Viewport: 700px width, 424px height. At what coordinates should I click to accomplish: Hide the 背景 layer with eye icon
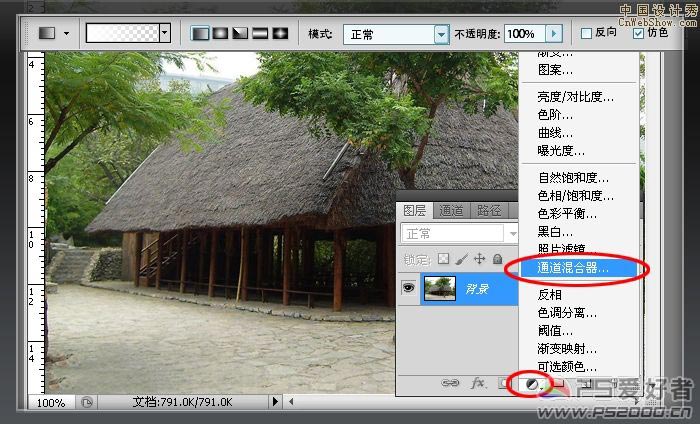408,288
